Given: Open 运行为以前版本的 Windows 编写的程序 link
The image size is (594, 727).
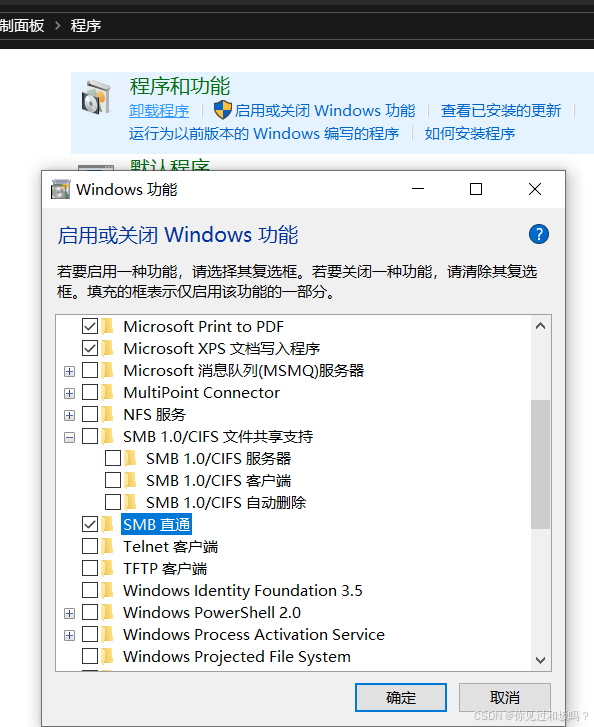Looking at the screenshot, I should (264, 134).
